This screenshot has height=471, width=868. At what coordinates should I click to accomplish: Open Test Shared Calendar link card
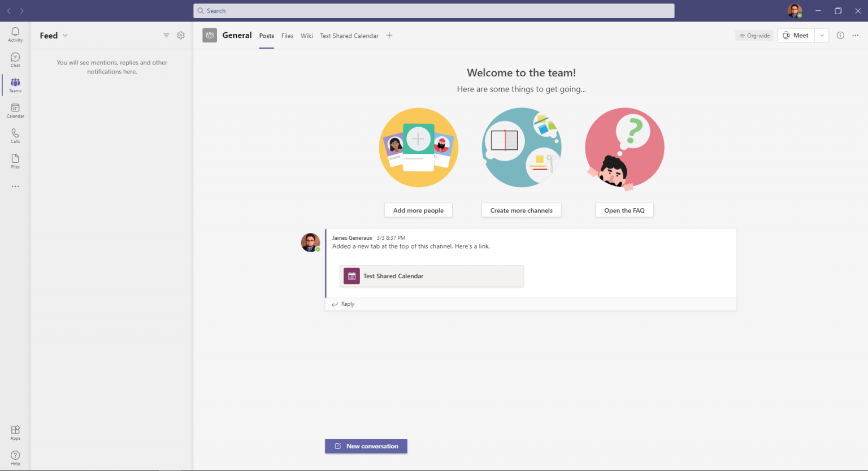(x=432, y=276)
